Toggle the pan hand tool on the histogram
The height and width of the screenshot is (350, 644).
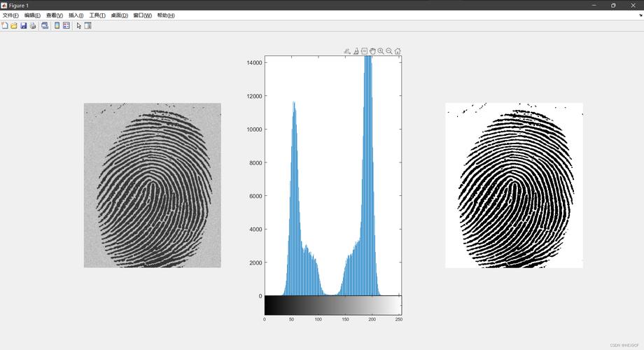372,51
